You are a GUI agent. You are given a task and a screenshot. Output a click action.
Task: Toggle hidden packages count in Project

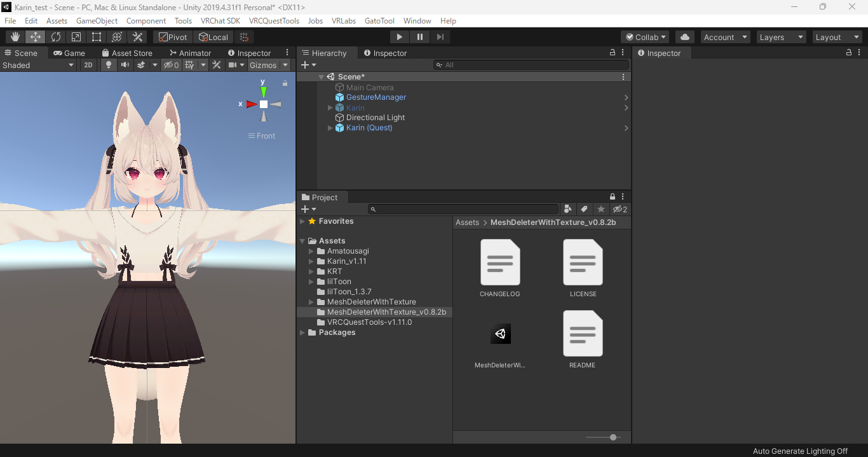tap(620, 209)
